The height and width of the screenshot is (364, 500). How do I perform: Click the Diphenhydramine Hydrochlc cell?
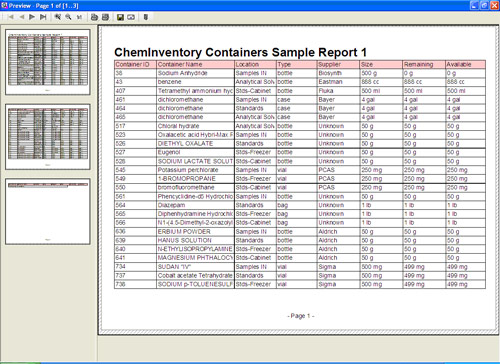click(x=195, y=214)
